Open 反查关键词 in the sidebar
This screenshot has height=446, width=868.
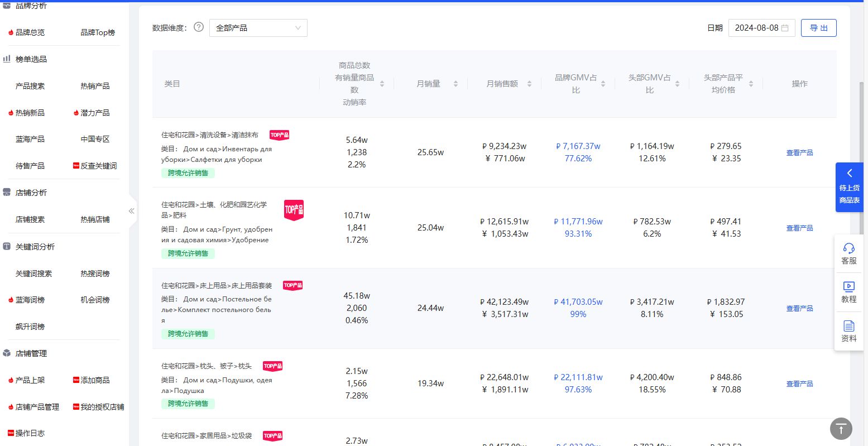click(x=99, y=166)
